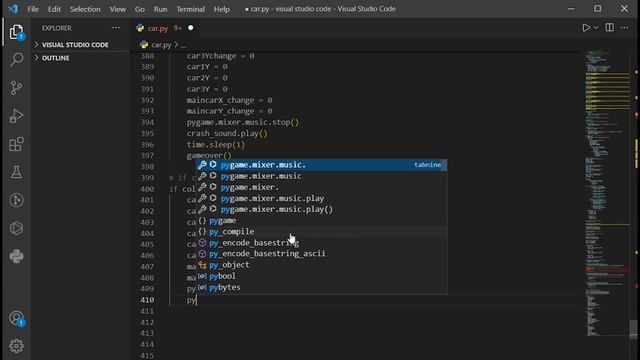Open the Terminal menu
The height and width of the screenshot is (360, 640).
click(190, 9)
